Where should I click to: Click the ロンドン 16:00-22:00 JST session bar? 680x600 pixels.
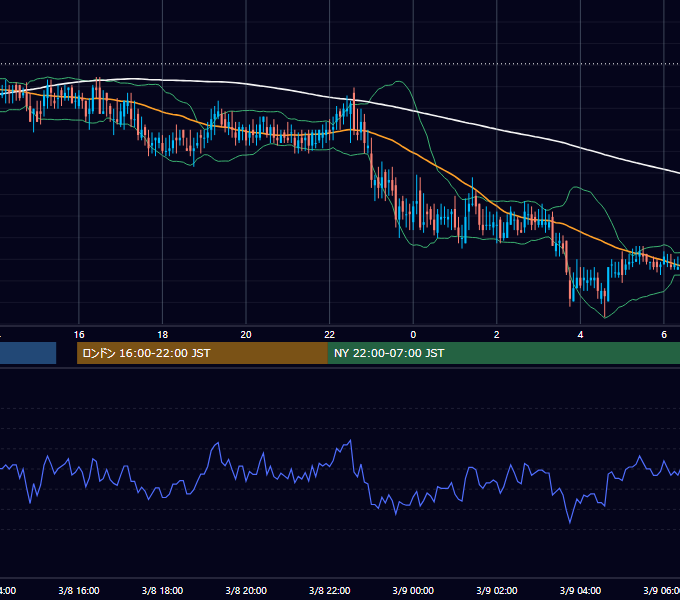point(202,353)
